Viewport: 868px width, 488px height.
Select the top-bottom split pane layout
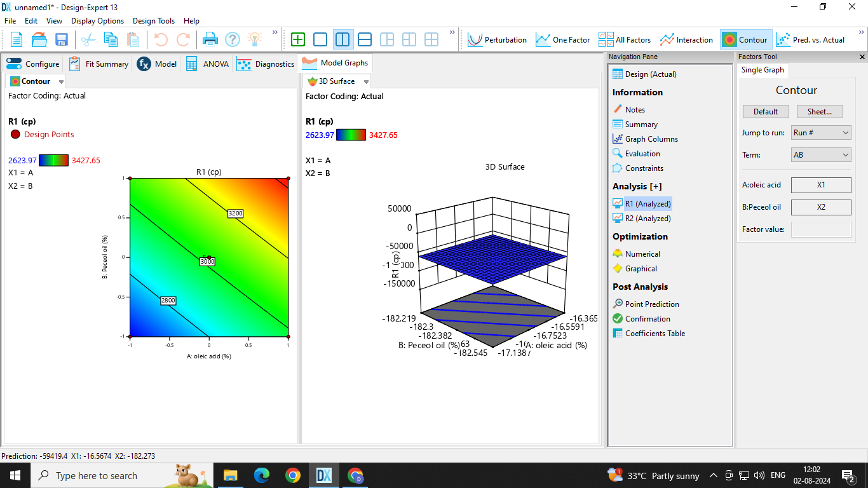pos(365,39)
